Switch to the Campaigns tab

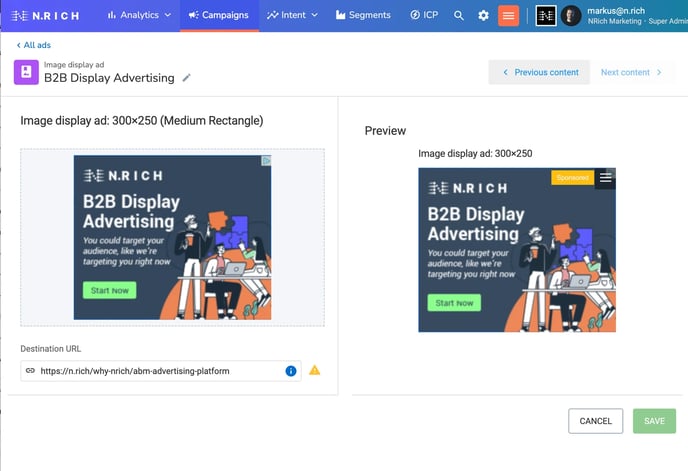219,15
